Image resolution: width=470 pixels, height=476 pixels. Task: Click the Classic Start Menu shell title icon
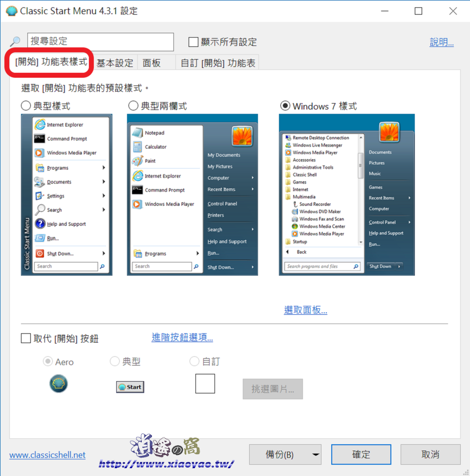click(12, 11)
